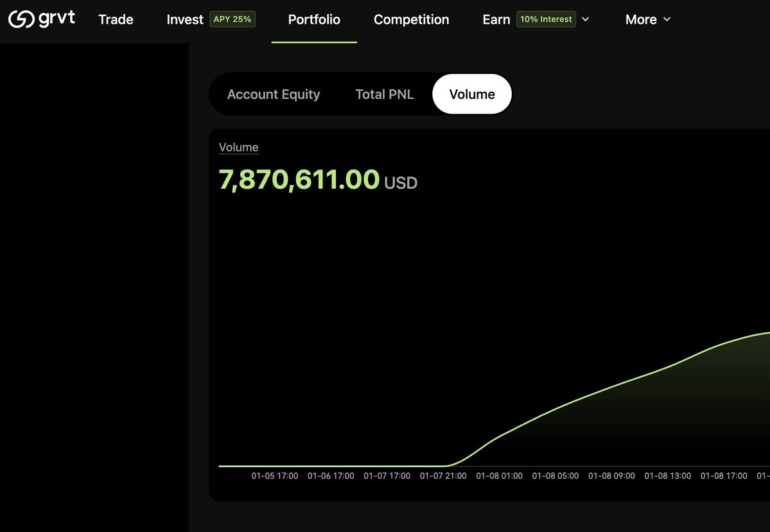This screenshot has height=532, width=770.
Task: Click the 01-08 01:00 axis label
Action: tap(500, 476)
